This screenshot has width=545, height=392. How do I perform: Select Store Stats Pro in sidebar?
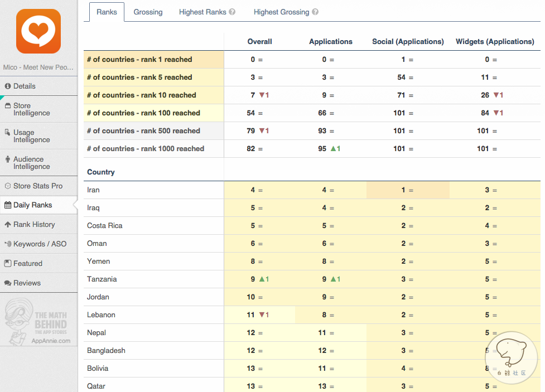37,186
